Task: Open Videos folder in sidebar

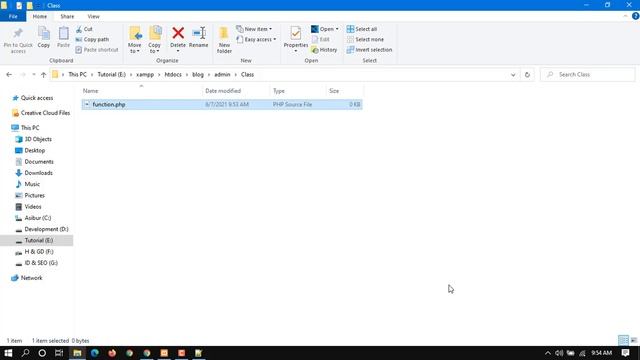Action: click(x=33, y=207)
